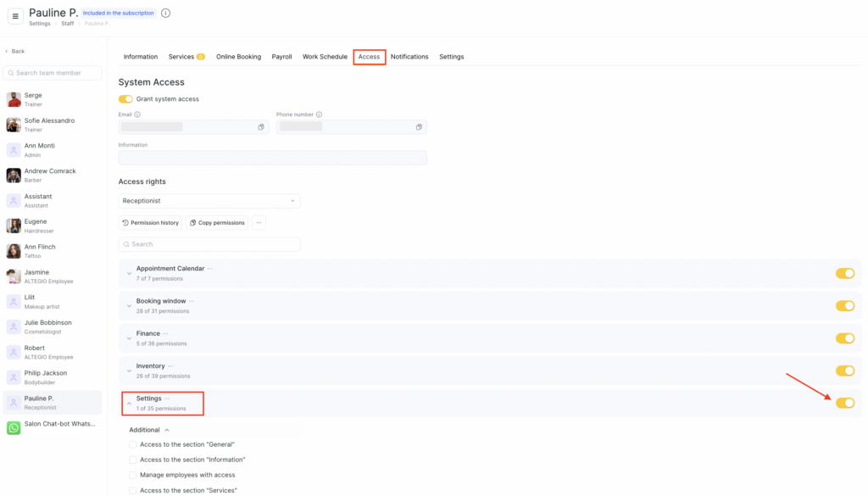The height and width of the screenshot is (496, 868).
Task: Click the three-dots more options button
Action: click(x=259, y=223)
